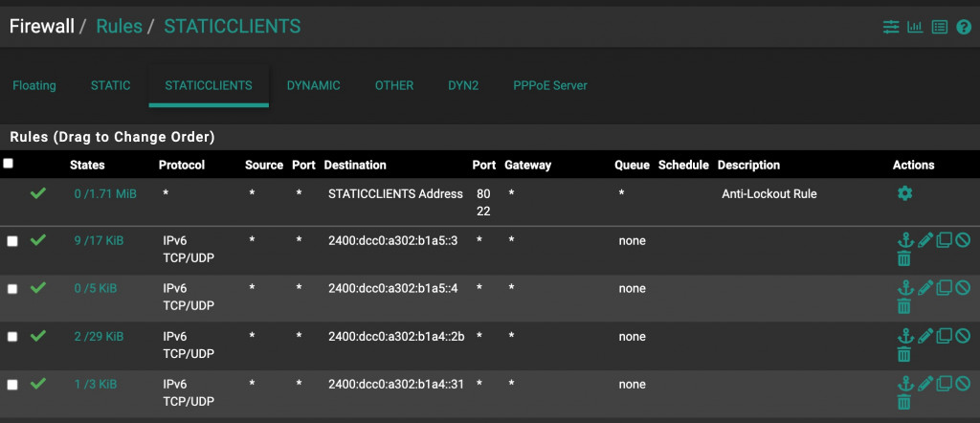Copy the 2400:dcc0:a302:b1a5::4 rule
This screenshot has height=423, width=980.
(x=944, y=287)
